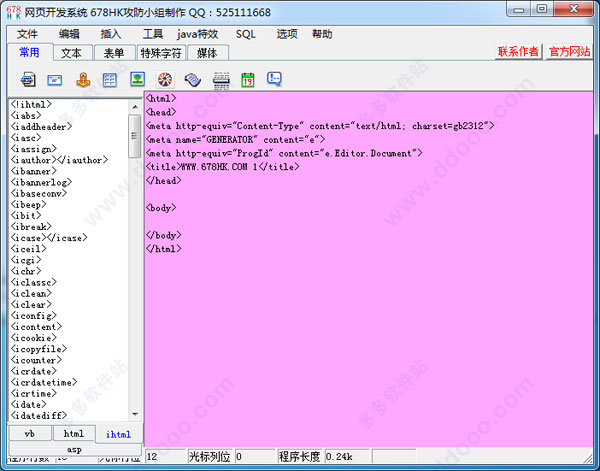Select the <iceil> tag entry
600x471 pixels.
tap(29, 249)
